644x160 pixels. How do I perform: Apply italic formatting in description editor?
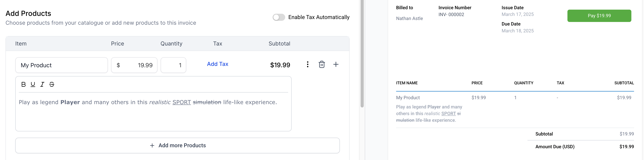[x=42, y=84]
